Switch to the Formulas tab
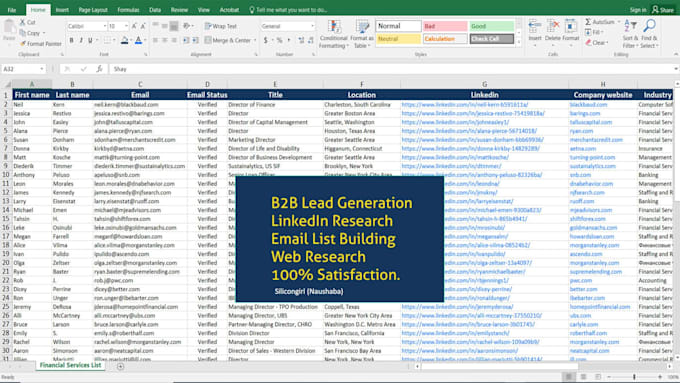The width and height of the screenshot is (680, 383). 128,10
